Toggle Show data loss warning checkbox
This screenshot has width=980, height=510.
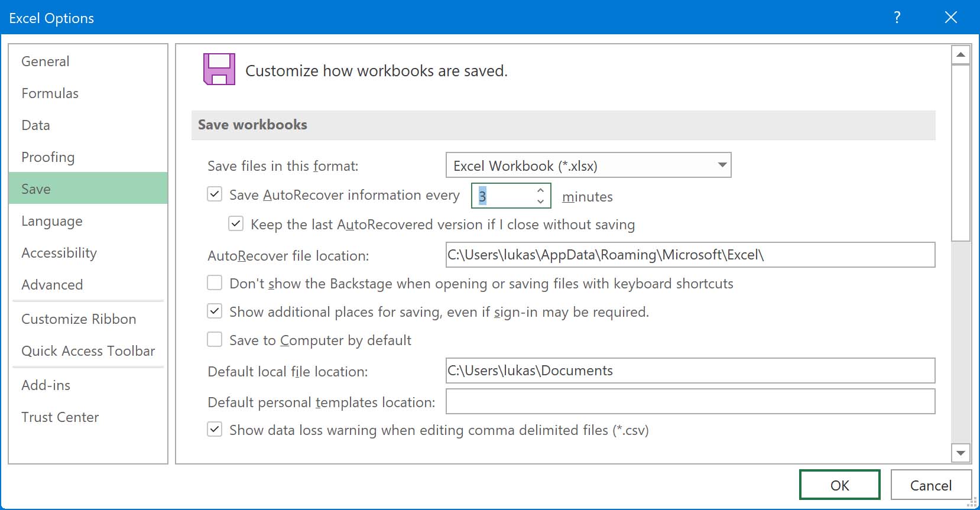215,429
